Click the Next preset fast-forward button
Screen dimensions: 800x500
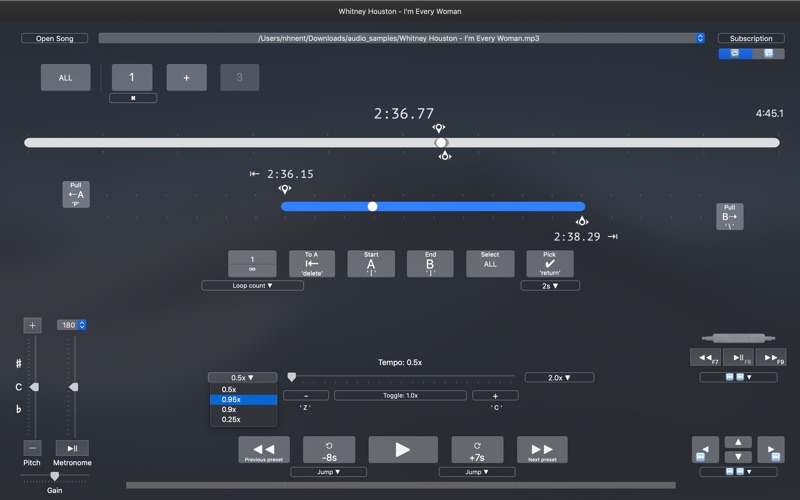point(542,450)
